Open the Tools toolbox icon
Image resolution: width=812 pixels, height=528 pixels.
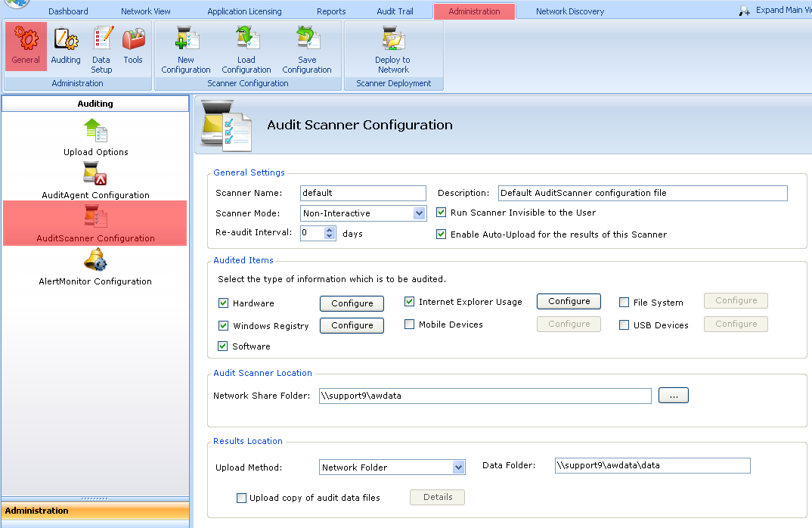point(133,45)
